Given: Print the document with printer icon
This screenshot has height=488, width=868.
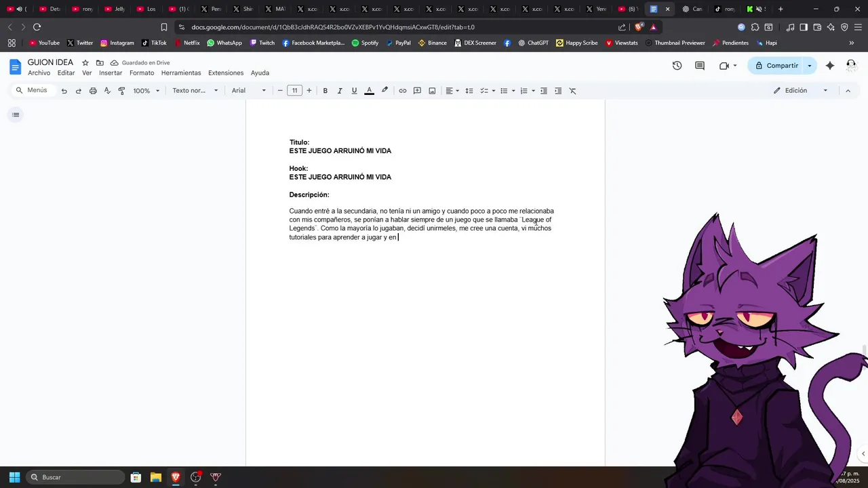Looking at the screenshot, I should (x=93, y=91).
